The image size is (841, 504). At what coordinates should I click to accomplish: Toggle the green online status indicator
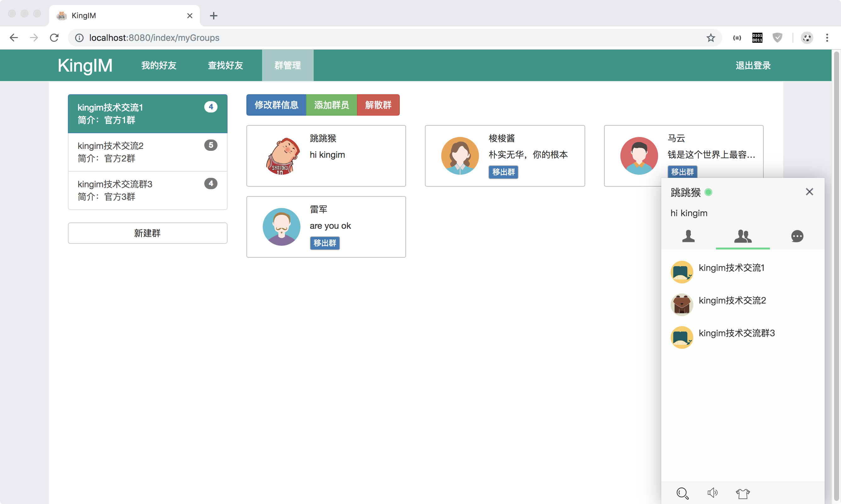click(x=708, y=193)
